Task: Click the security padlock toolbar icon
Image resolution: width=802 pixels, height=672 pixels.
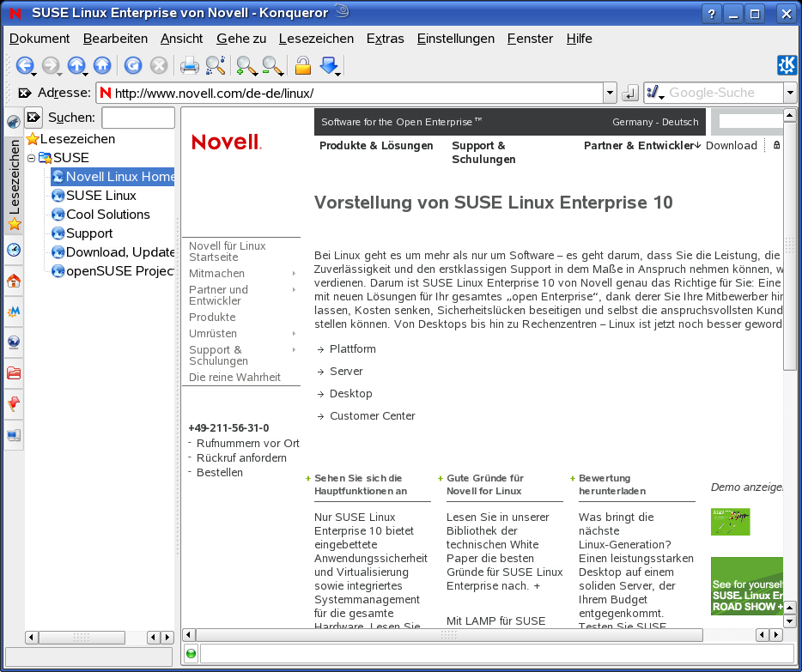Action: pyautogui.click(x=303, y=65)
